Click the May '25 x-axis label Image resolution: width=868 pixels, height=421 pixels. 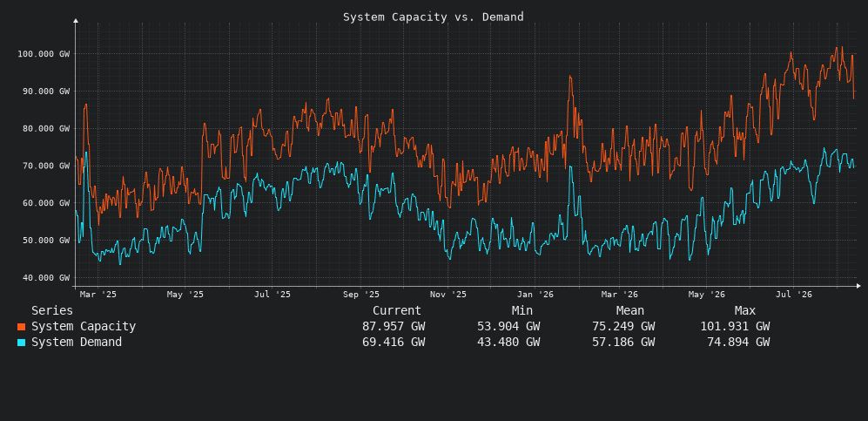click(x=185, y=295)
